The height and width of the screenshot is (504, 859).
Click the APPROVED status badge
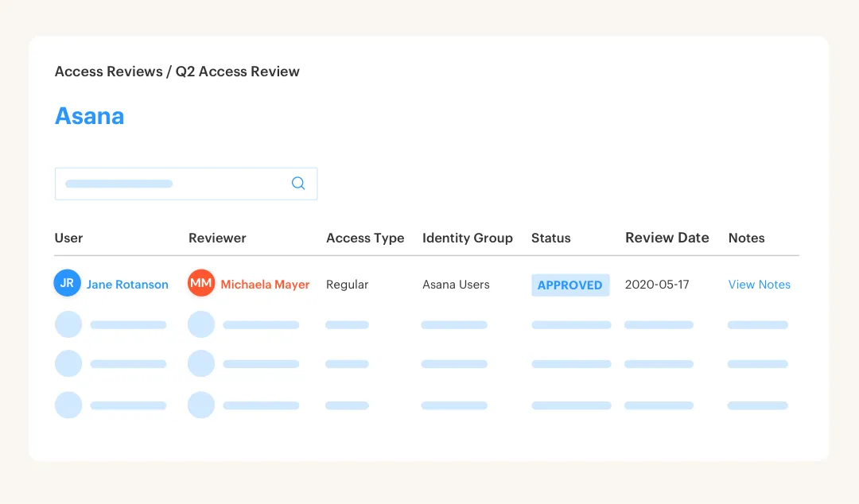coord(569,285)
